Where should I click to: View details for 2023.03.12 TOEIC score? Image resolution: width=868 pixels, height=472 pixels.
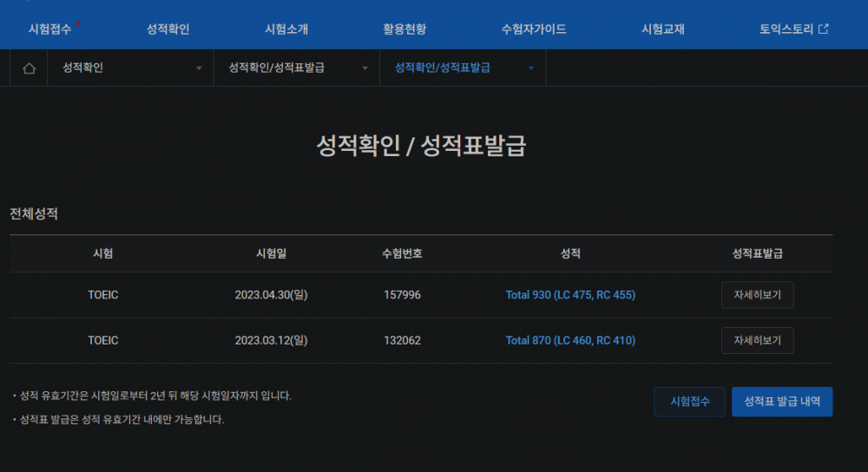[x=757, y=340]
